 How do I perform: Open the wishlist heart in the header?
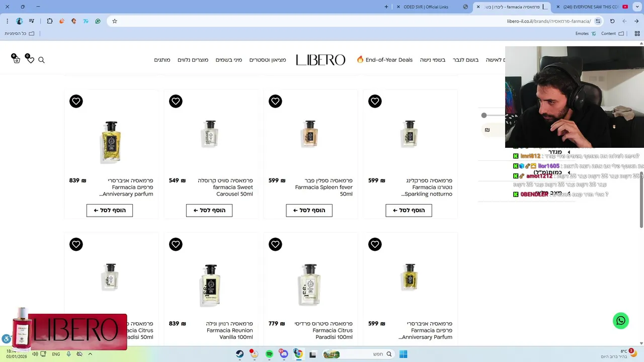tap(30, 59)
